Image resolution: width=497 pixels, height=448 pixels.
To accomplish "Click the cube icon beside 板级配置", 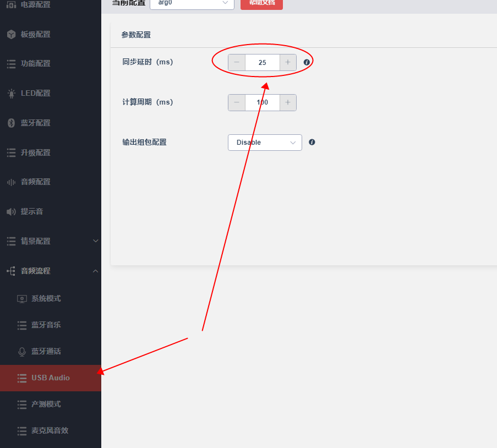I will (11, 34).
